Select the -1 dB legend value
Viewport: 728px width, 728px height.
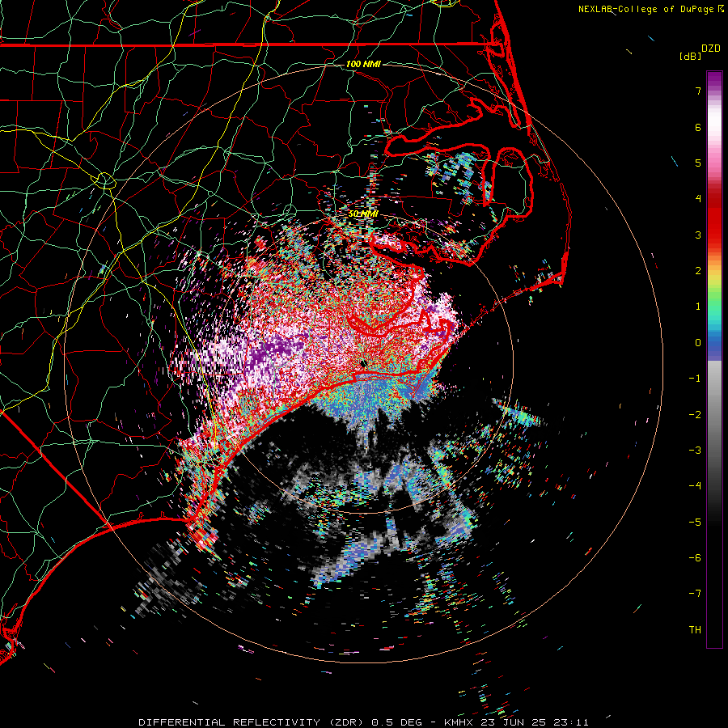tap(695, 379)
